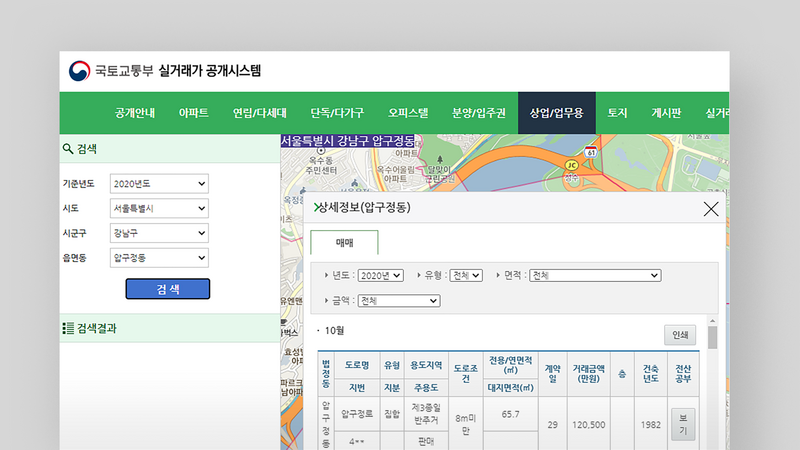Close the 상세정보 popup with X
The height and width of the screenshot is (450, 800).
point(711,209)
